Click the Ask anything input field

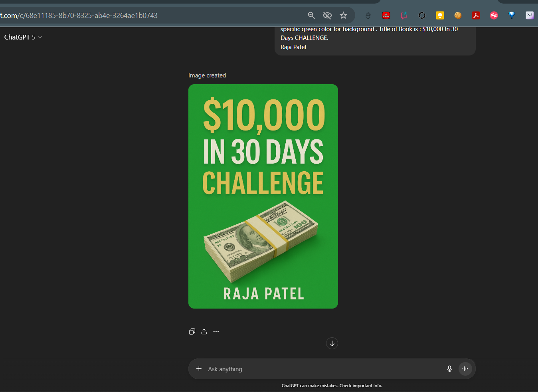click(319, 369)
